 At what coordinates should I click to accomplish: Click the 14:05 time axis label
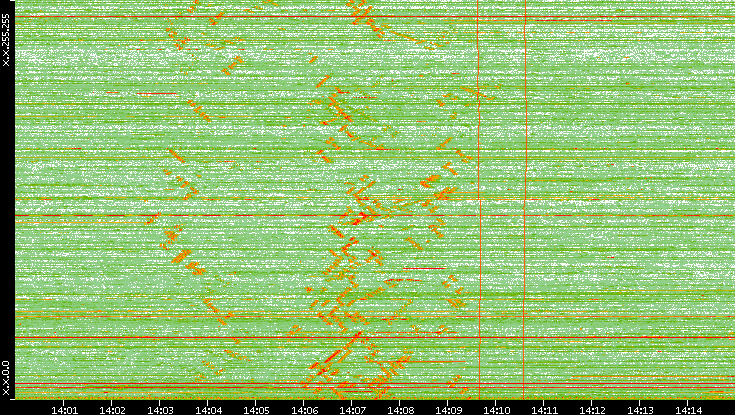(x=256, y=411)
